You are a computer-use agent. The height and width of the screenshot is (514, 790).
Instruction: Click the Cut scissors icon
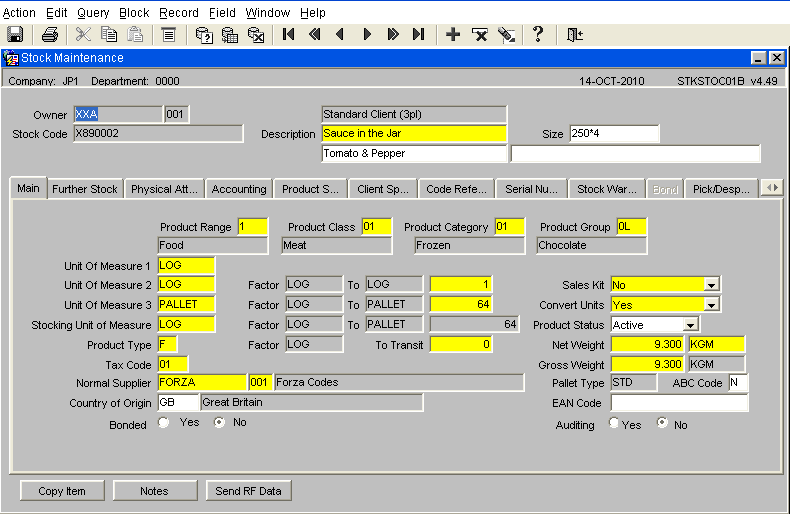coord(83,35)
